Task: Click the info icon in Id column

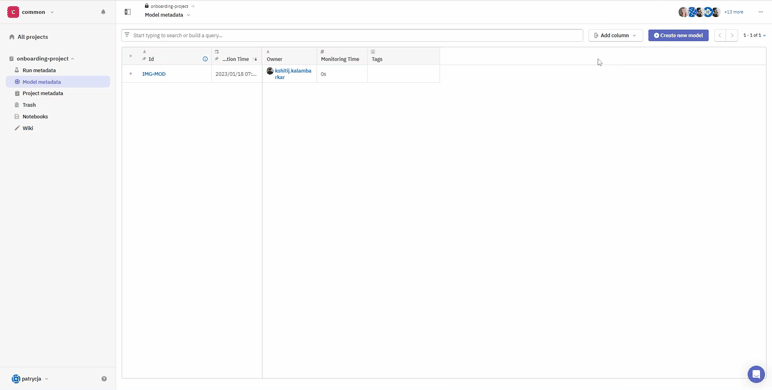Action: [205, 59]
